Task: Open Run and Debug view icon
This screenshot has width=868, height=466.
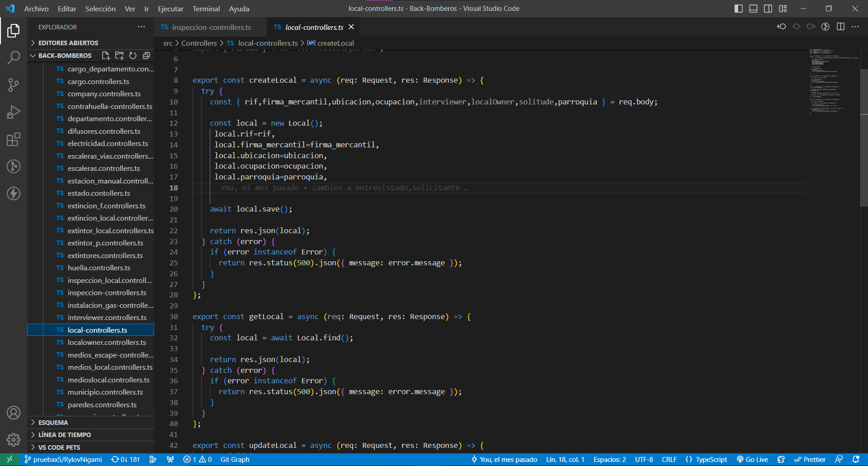Action: pyautogui.click(x=14, y=112)
